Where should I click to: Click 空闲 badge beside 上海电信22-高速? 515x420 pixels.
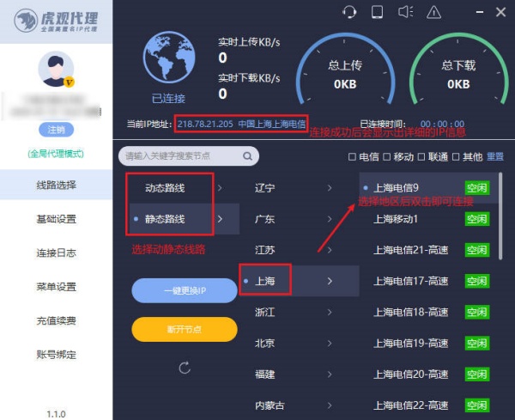[x=477, y=405]
